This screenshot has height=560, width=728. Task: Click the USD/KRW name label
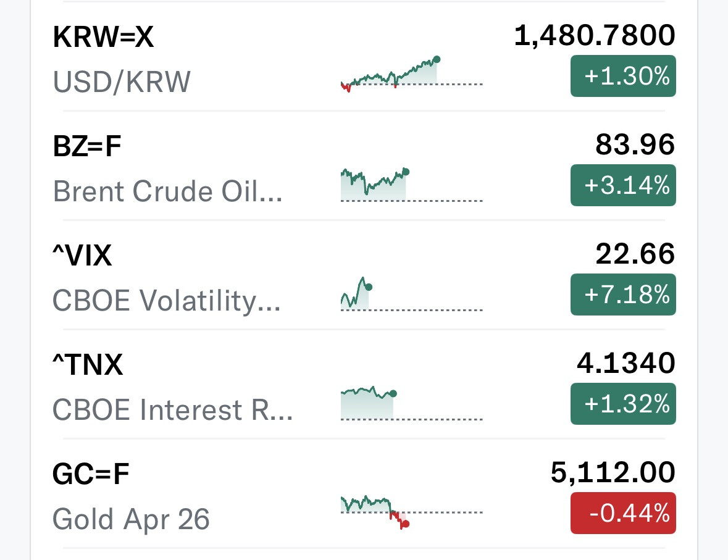click(x=122, y=82)
